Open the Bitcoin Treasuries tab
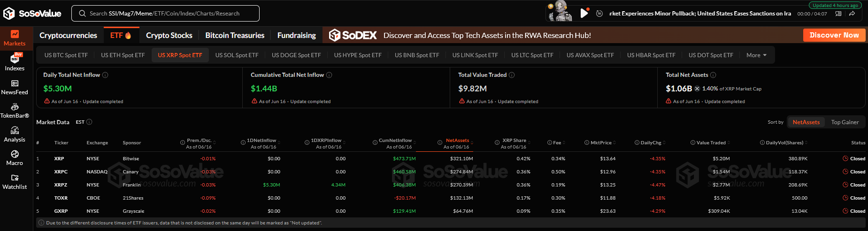The image size is (868, 231). tap(235, 35)
